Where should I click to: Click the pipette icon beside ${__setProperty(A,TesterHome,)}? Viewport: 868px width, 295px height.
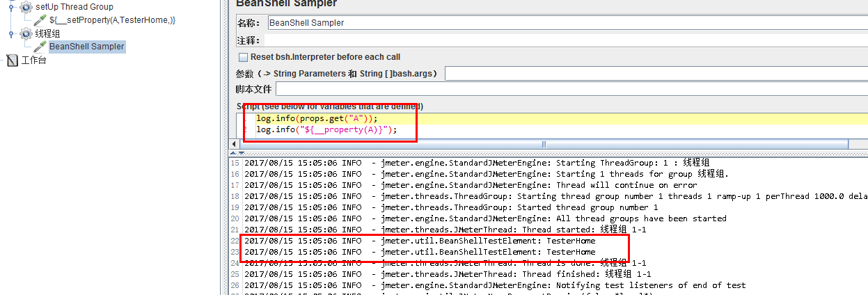[40, 20]
